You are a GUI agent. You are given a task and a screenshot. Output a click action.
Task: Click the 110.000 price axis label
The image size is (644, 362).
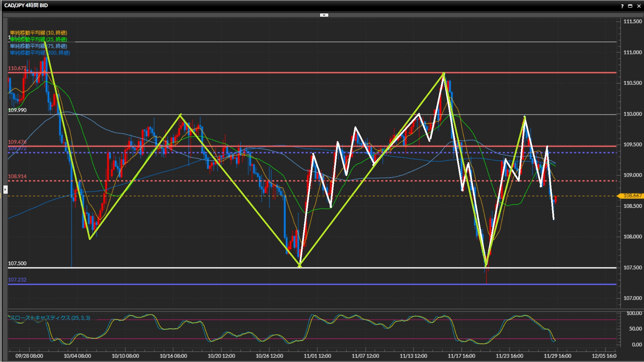(632, 114)
